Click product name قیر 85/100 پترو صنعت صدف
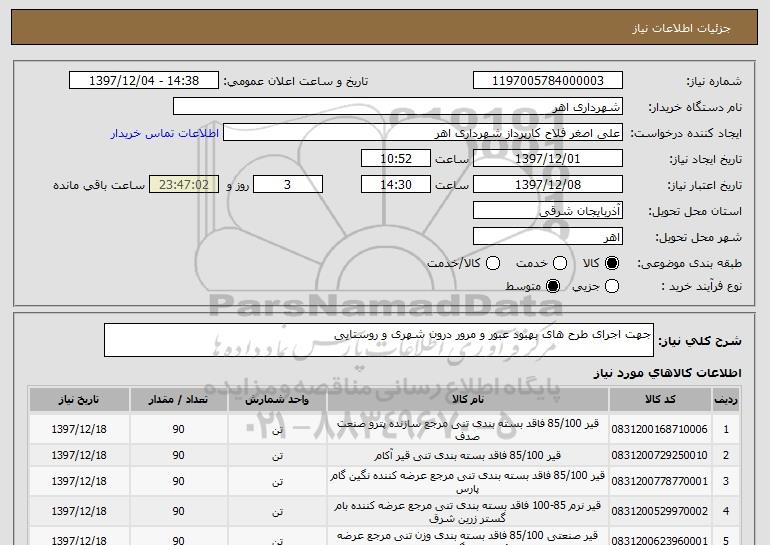Viewport: 770px width, 545px height. pyautogui.click(x=468, y=430)
